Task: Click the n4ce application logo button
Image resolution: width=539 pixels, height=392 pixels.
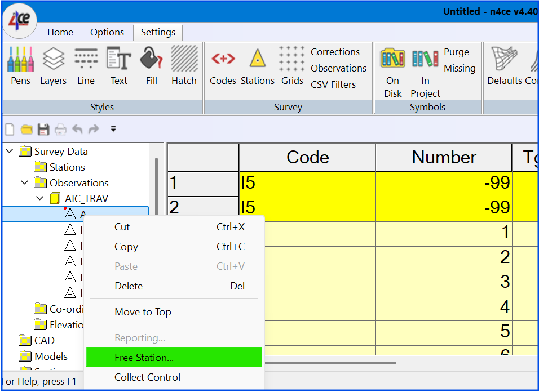Action: click(19, 20)
